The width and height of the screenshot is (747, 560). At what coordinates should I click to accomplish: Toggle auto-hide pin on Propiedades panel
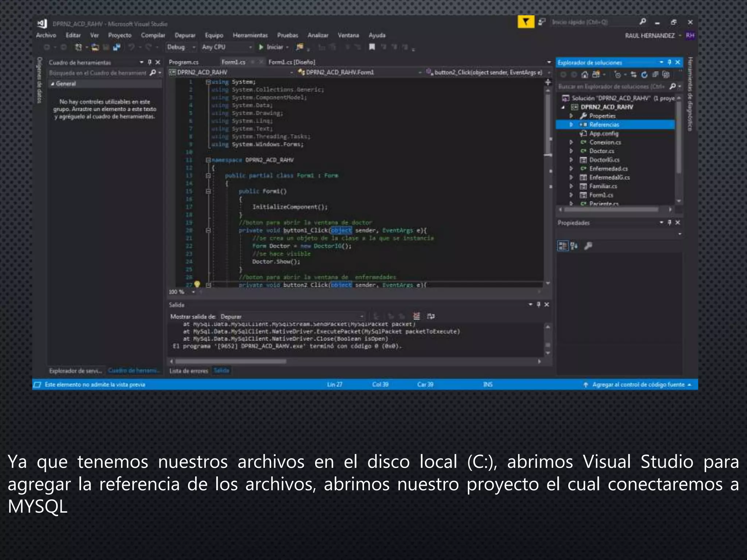[670, 222]
